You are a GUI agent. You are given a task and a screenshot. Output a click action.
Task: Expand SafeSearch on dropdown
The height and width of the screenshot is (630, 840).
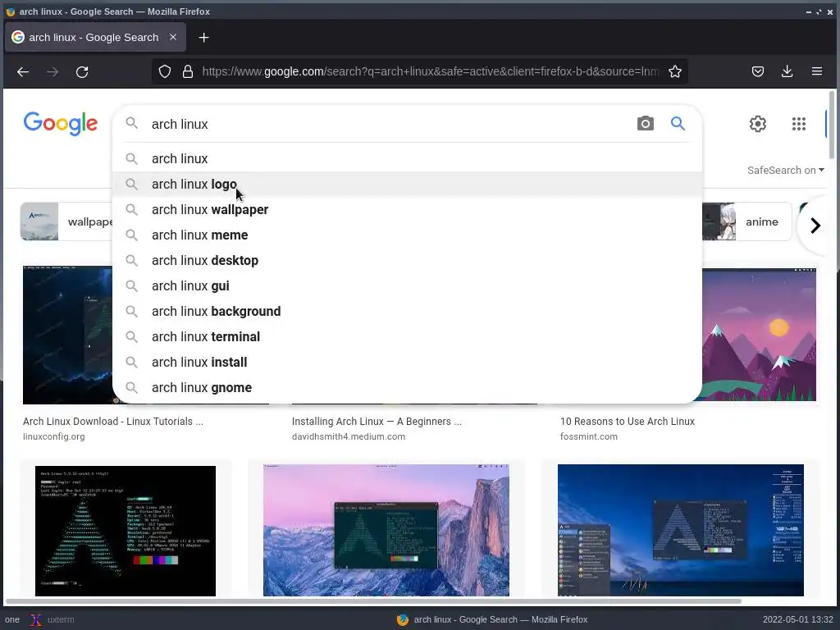click(x=785, y=171)
